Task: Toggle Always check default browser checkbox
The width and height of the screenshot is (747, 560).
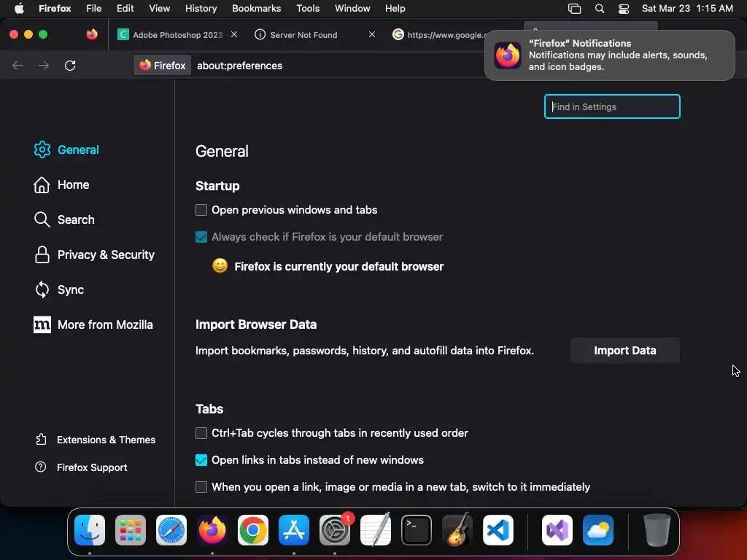Action: point(201,237)
